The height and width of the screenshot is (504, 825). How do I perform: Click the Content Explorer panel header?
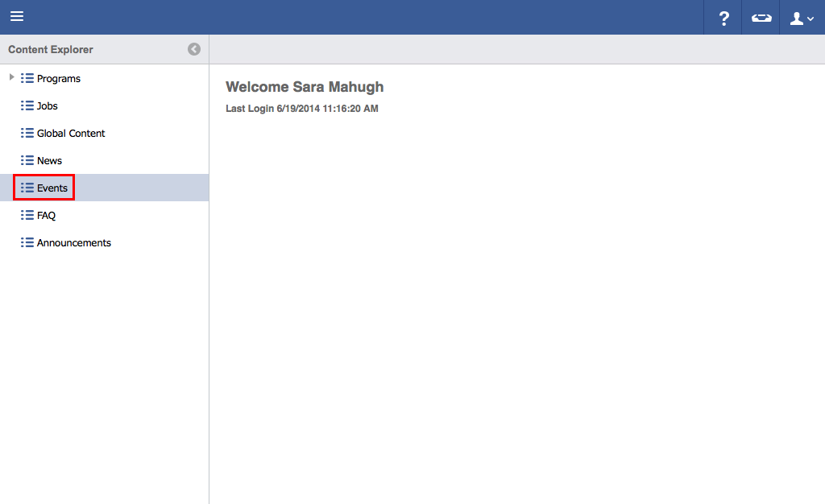[x=51, y=50]
